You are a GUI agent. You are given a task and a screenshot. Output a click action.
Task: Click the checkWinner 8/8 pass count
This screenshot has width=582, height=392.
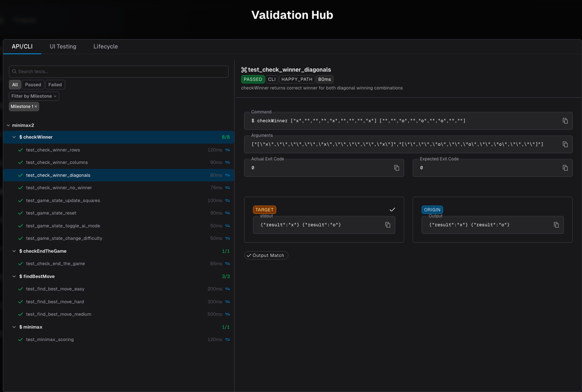(x=226, y=137)
